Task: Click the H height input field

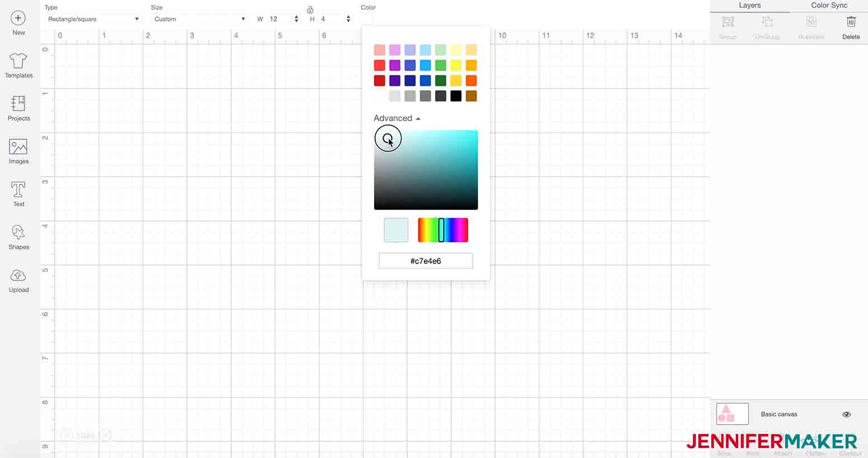Action: pyautogui.click(x=332, y=19)
